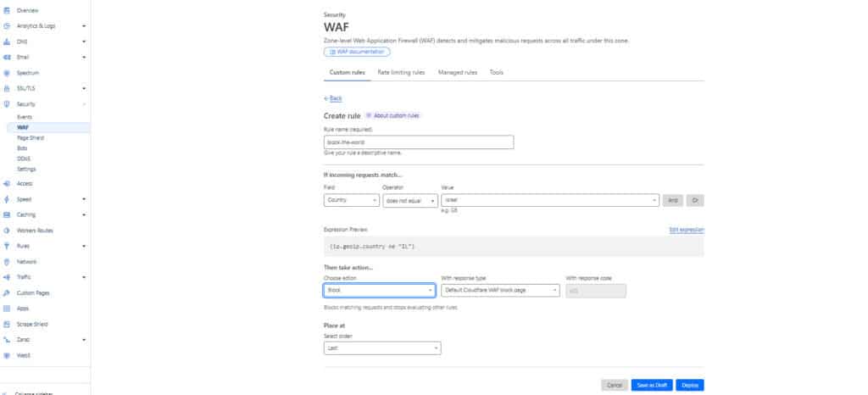The image size is (868, 395).
Task: Click the Spectrum icon in the sidebar
Action: point(7,73)
